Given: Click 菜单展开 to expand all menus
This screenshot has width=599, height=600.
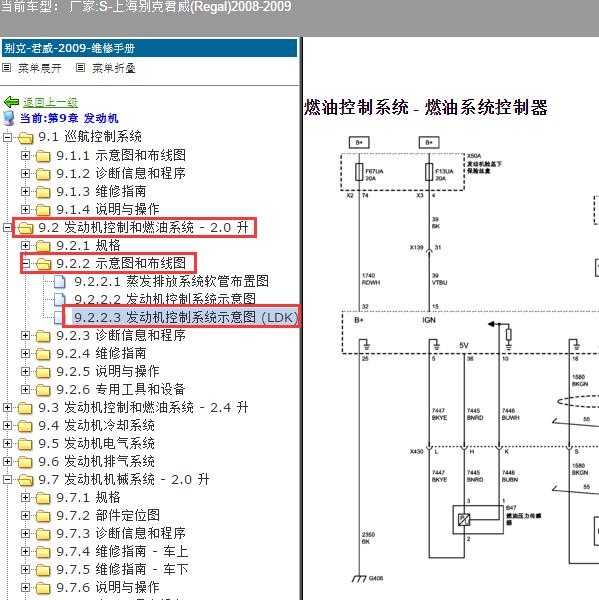Looking at the screenshot, I should tap(39, 68).
